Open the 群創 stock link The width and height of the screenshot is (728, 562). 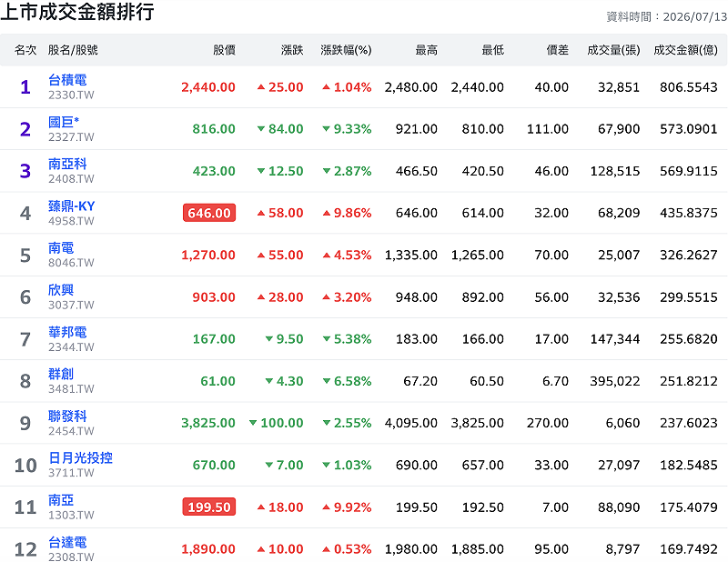pyautogui.click(x=61, y=374)
